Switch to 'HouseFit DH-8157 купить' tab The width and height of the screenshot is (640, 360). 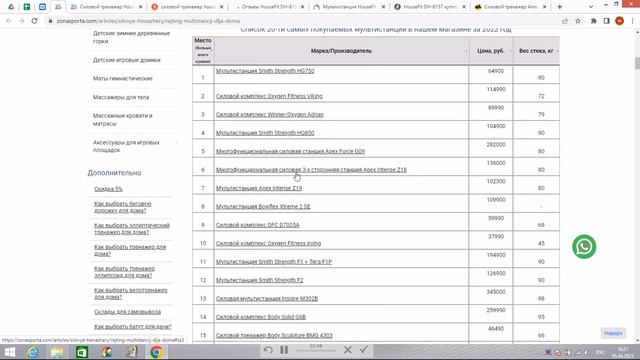pos(430,7)
